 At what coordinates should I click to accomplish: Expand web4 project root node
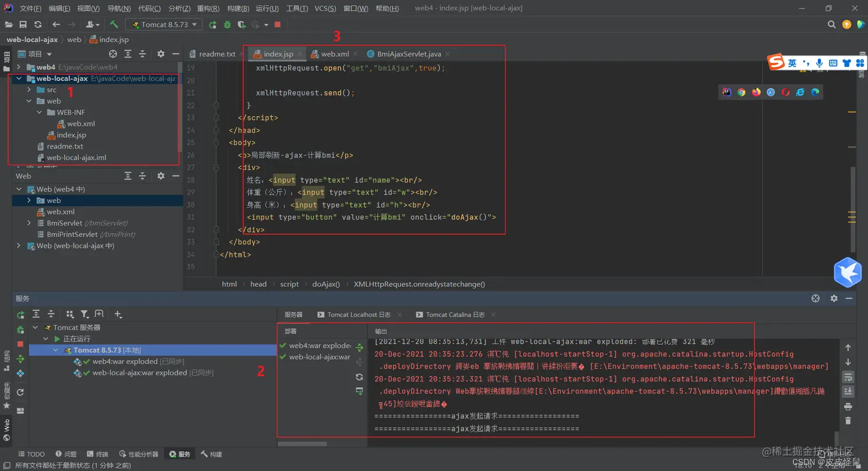tap(19, 67)
